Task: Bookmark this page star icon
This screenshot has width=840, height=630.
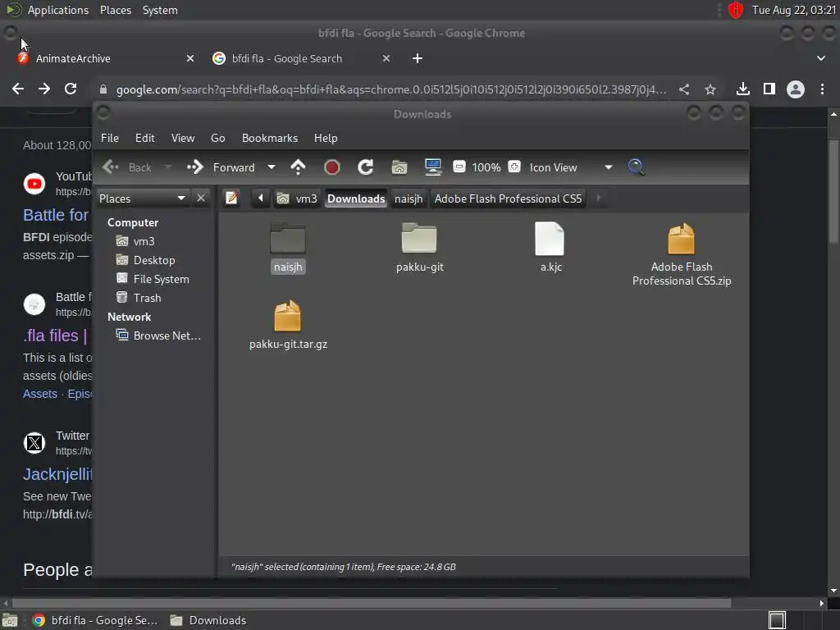Action: pos(710,89)
